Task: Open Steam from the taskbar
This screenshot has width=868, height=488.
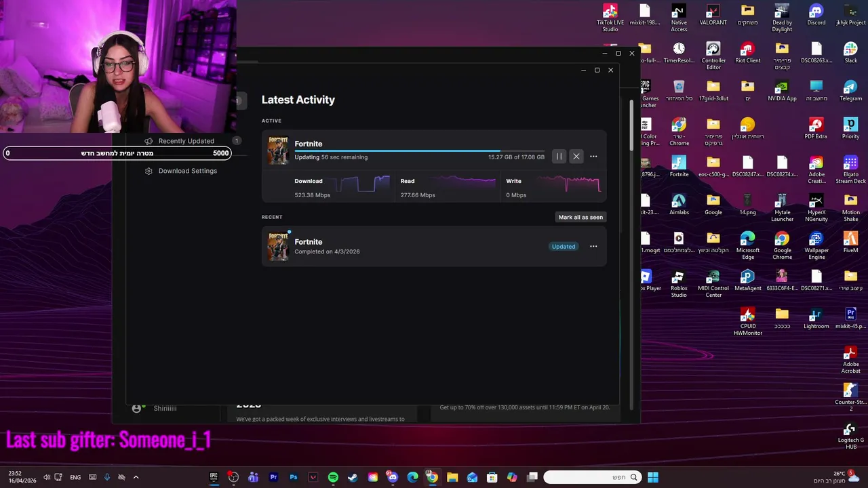Action: 353,477
